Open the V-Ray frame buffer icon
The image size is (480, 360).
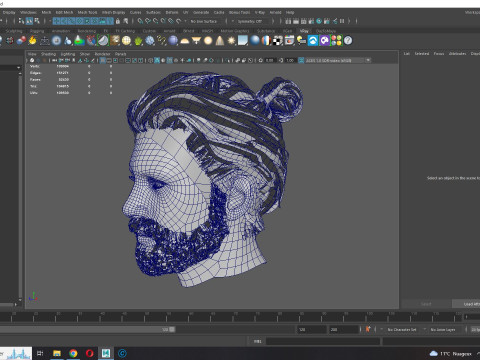[x=289, y=41]
